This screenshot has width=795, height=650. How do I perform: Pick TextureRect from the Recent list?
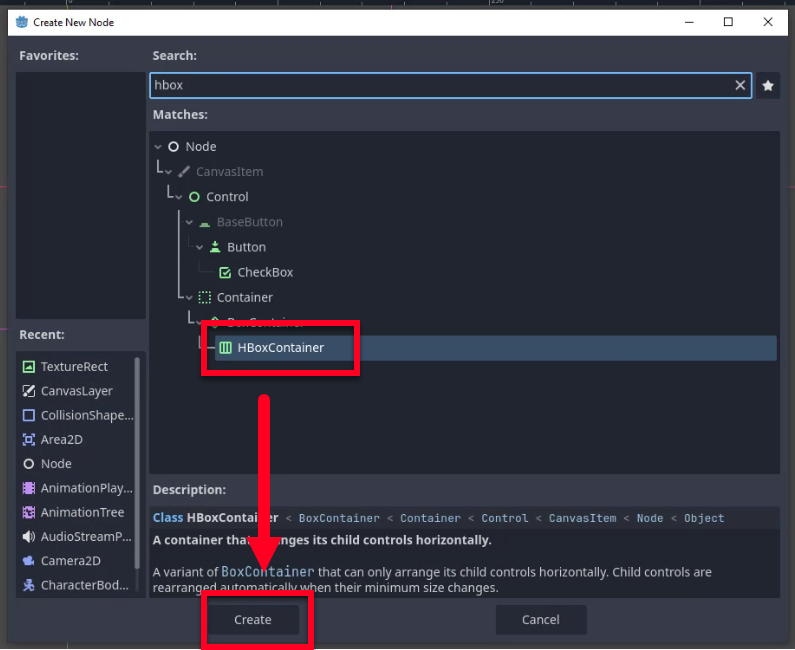tap(76, 367)
